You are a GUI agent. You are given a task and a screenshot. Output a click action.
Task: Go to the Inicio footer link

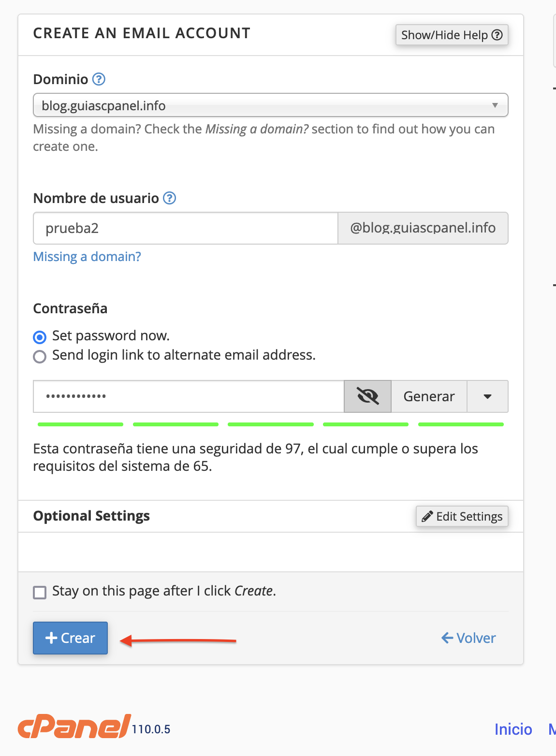[x=513, y=729]
